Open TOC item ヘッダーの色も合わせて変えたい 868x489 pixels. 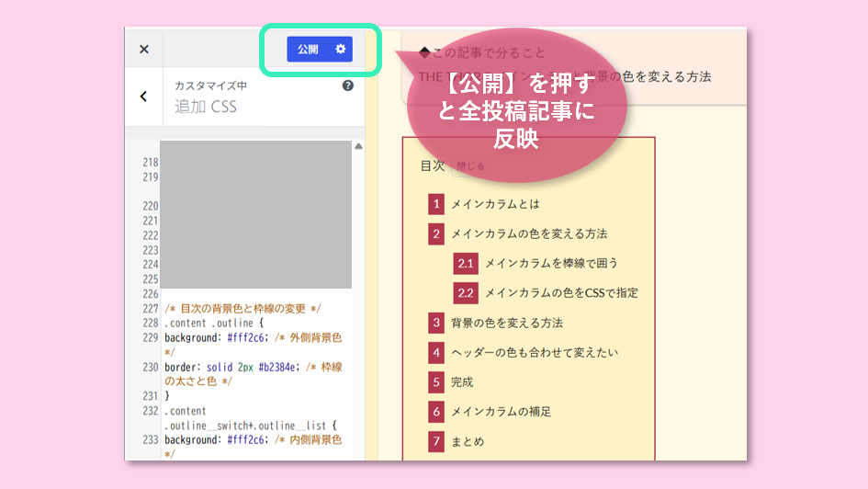tap(535, 352)
